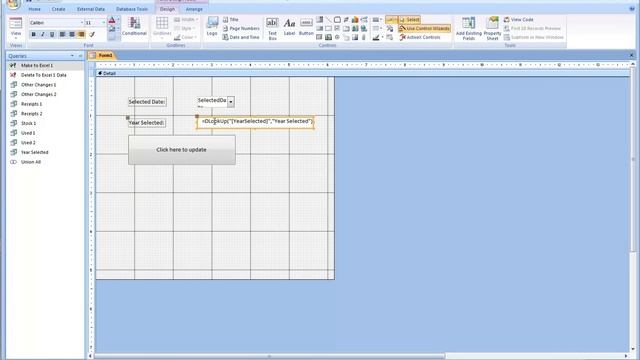Open SelectedDate combo box arrow on form

point(231,102)
